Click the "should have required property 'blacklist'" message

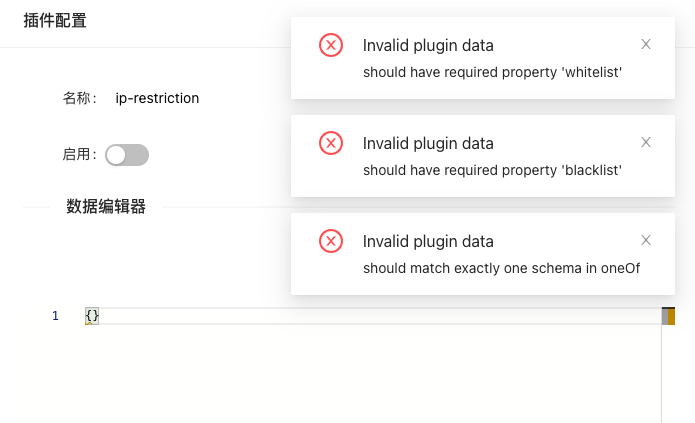492,170
